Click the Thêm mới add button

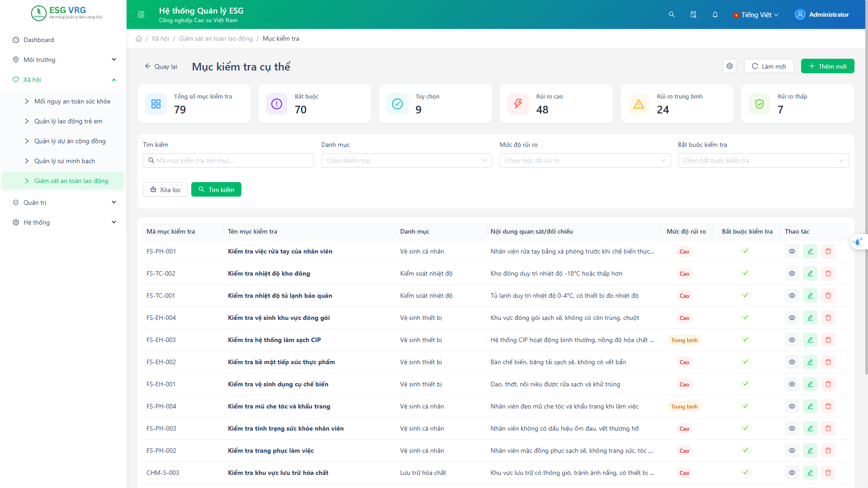pos(827,66)
